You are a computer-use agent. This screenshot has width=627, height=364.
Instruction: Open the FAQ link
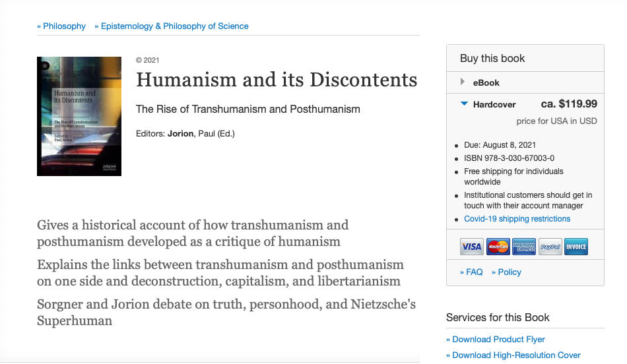[471, 272]
